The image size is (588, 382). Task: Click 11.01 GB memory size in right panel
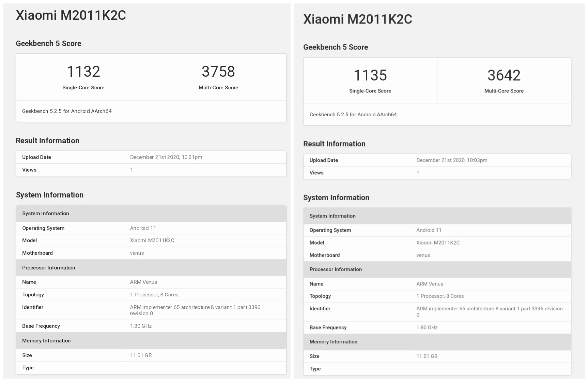[x=427, y=356]
